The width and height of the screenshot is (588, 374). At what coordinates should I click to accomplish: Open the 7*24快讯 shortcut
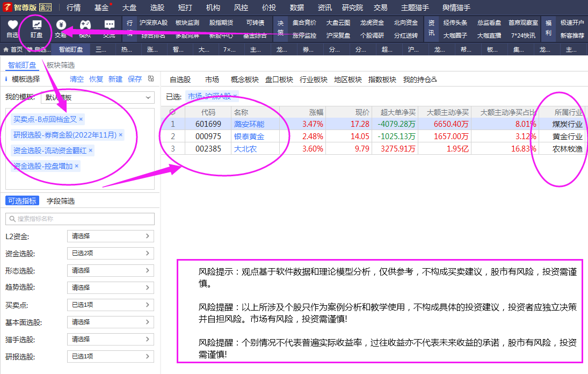523,35
